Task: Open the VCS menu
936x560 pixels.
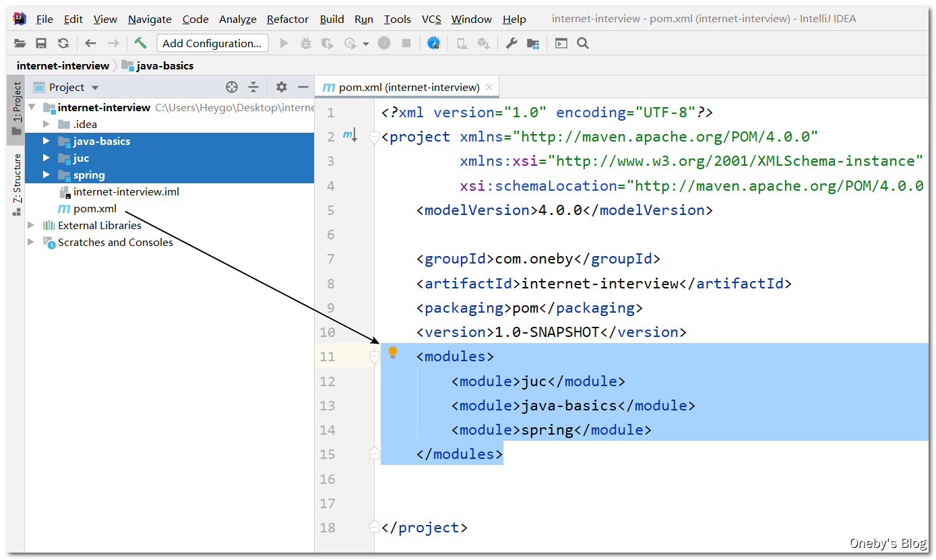Action: tap(431, 19)
